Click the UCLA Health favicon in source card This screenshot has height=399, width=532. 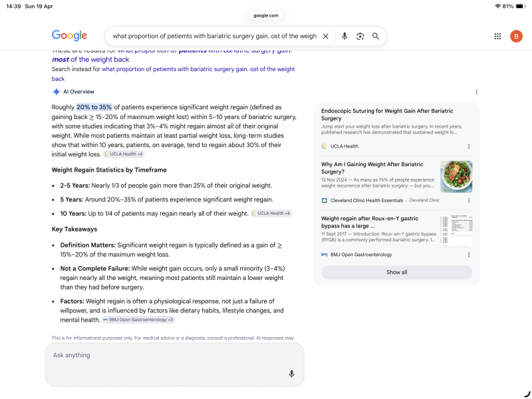(325, 146)
